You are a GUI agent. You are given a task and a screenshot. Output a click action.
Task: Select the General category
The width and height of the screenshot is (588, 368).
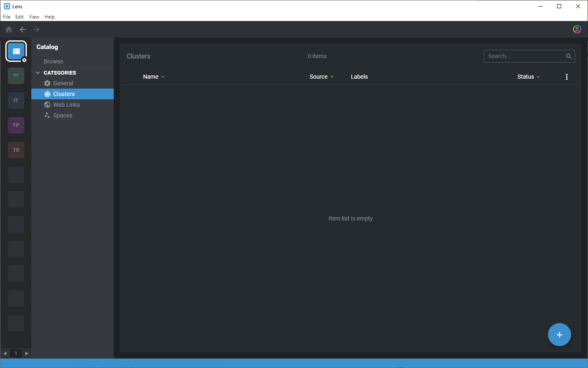pos(73,83)
